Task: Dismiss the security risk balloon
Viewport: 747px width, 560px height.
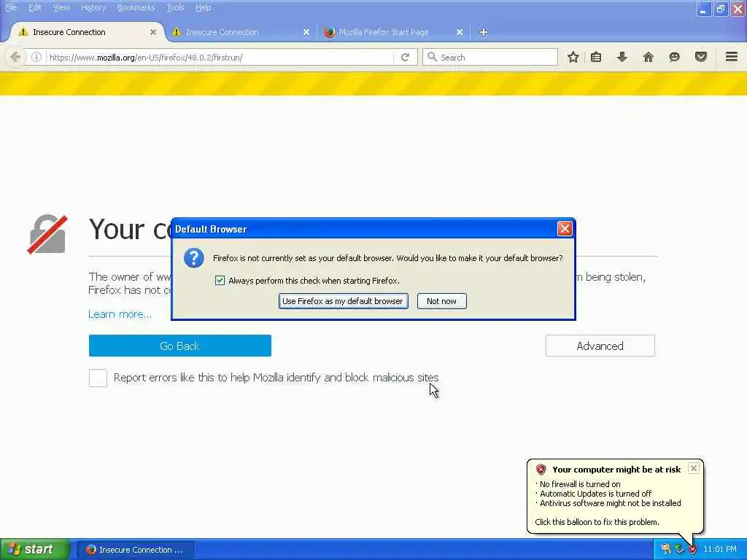Action: pos(694,468)
